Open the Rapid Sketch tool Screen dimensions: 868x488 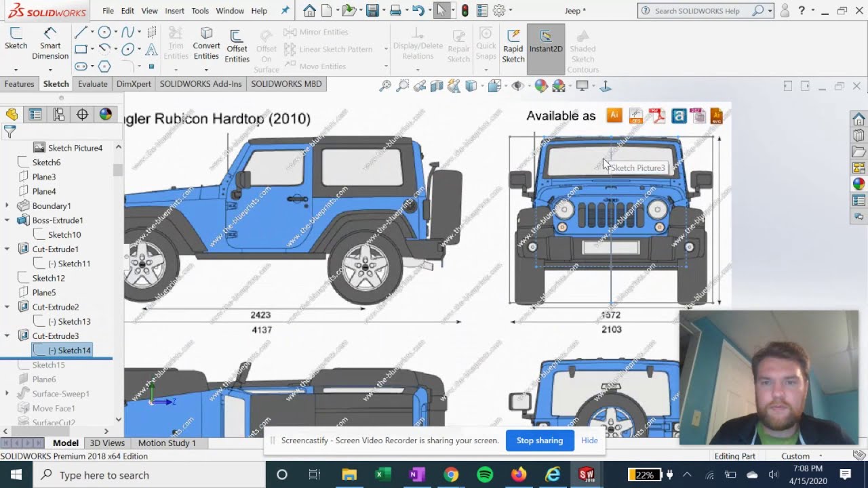click(x=513, y=46)
